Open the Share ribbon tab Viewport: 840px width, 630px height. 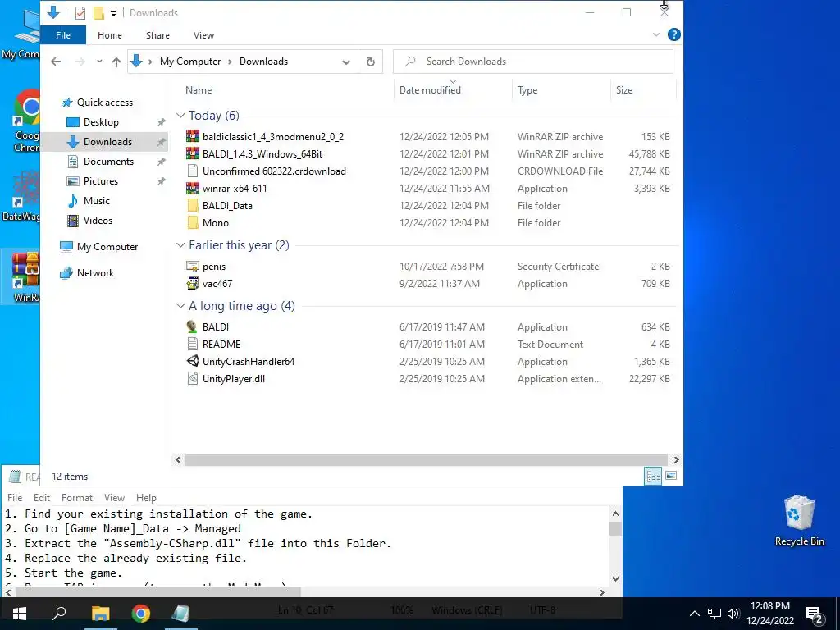[157, 35]
